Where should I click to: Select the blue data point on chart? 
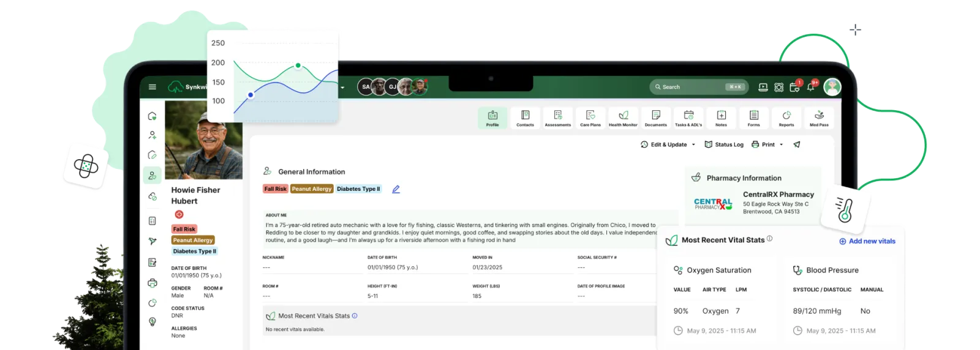click(251, 95)
